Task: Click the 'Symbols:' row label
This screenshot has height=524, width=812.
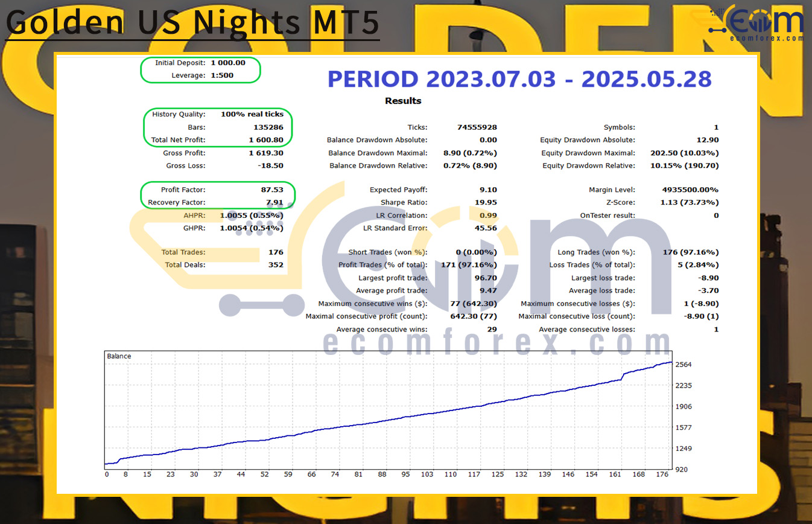Action: (619, 127)
